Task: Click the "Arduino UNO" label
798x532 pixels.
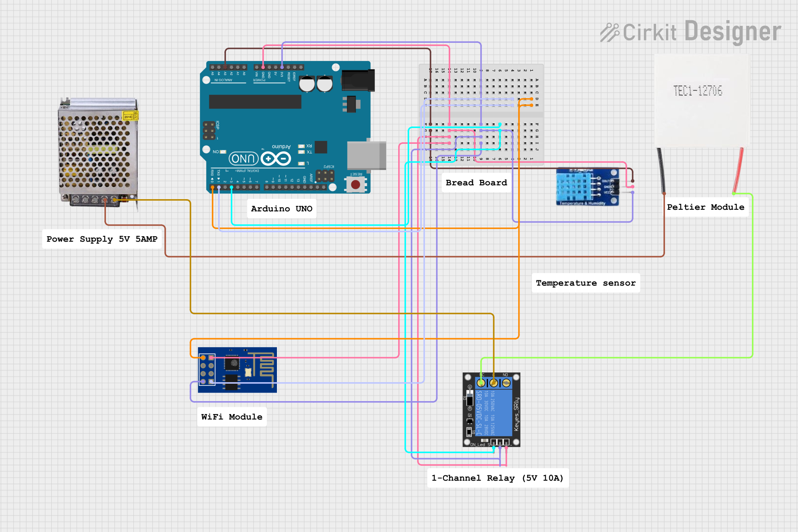Action: pos(281,209)
